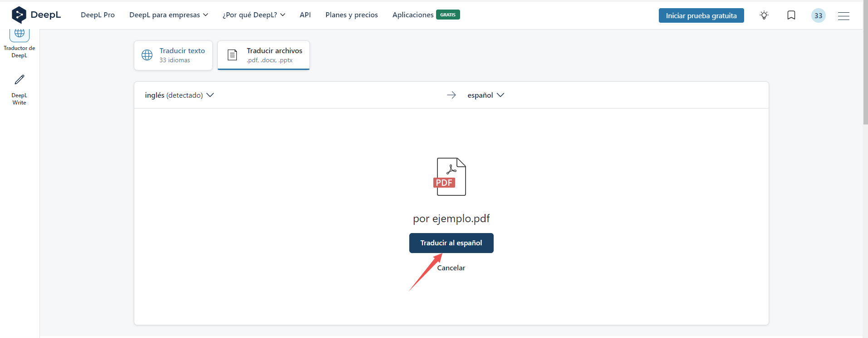Click the PDF file icon
The width and height of the screenshot is (868, 338).
click(x=450, y=177)
